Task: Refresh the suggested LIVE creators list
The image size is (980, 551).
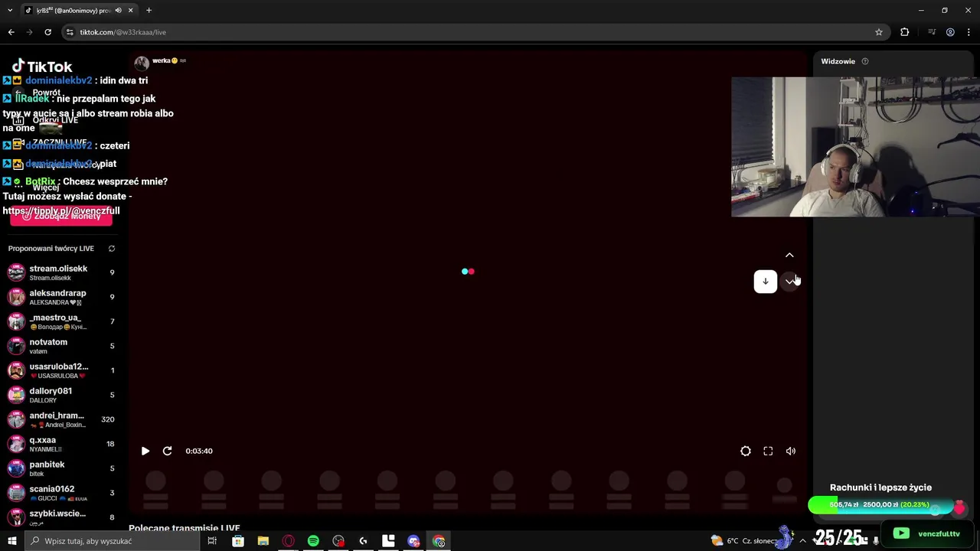Action: (112, 249)
